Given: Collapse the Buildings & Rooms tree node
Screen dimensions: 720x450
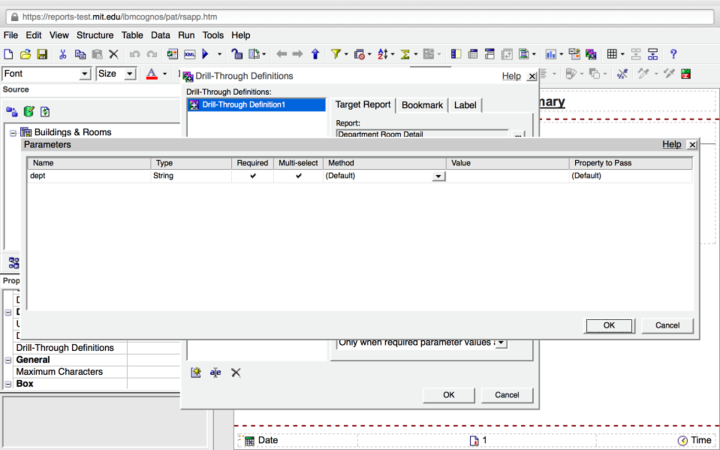Looking at the screenshot, I should point(13,132).
